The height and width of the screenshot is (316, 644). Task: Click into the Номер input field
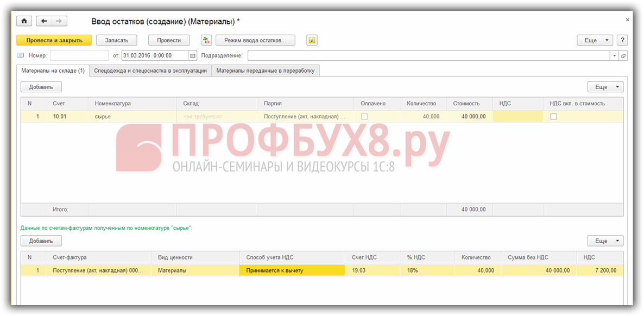79,55
